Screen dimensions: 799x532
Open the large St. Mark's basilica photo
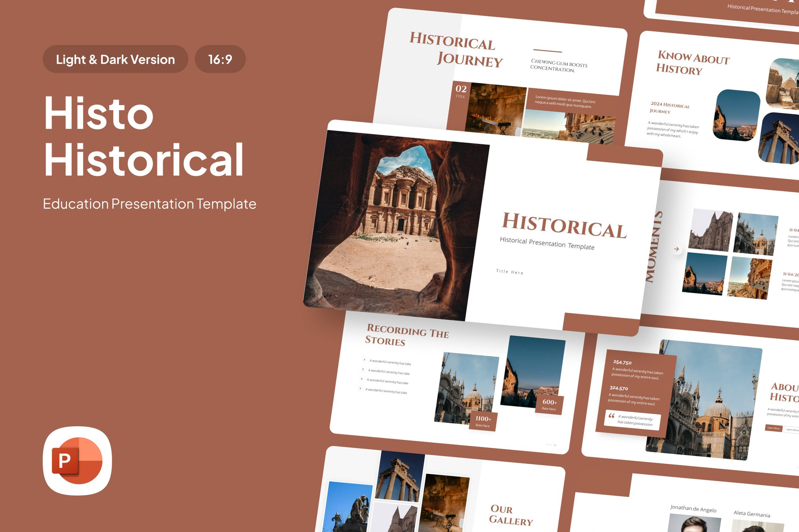click(x=704, y=400)
